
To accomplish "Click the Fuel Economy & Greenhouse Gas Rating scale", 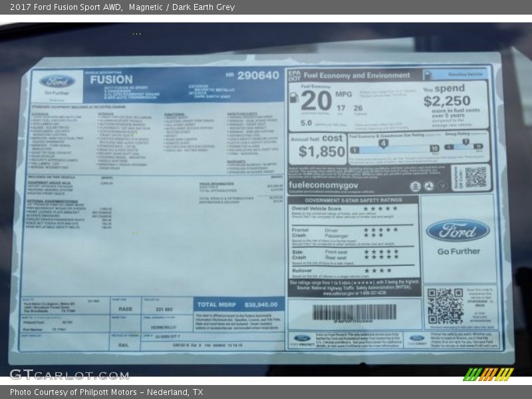I will click(394, 146).
